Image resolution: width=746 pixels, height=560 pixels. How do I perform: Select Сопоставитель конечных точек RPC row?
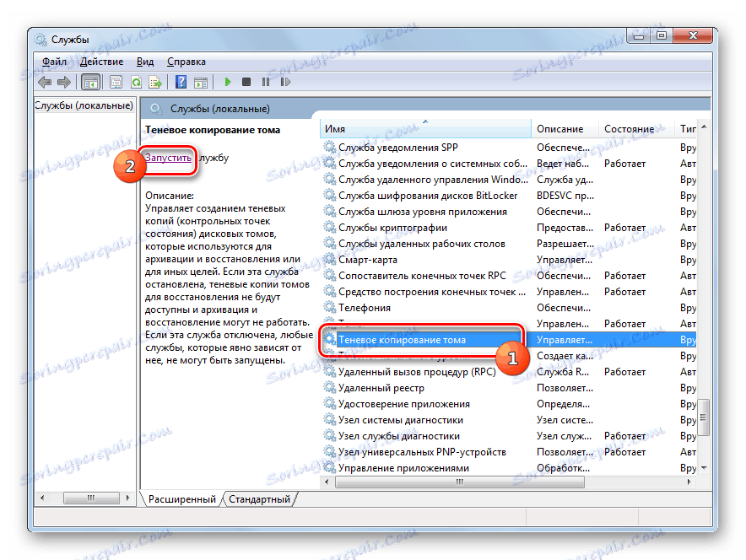pyautogui.click(x=508, y=275)
